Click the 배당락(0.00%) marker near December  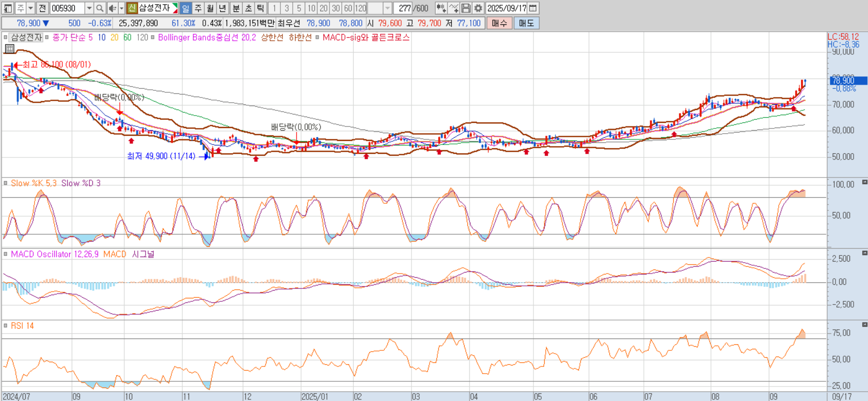tap(296, 127)
